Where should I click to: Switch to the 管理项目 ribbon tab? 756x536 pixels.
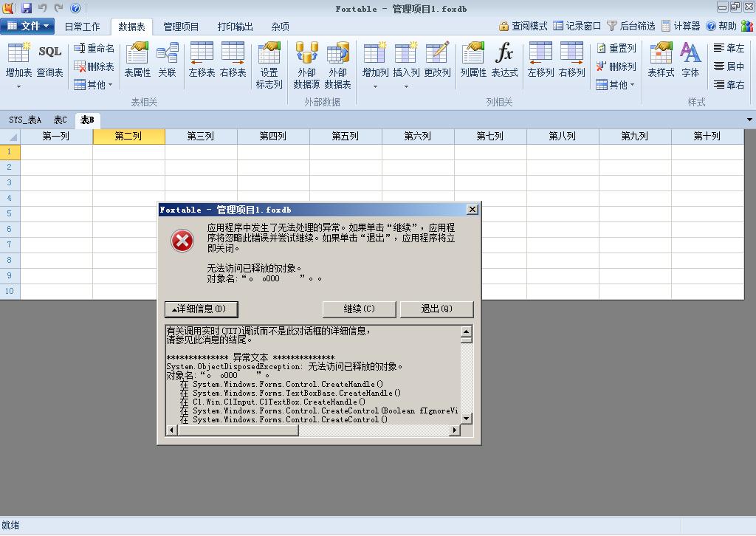pyautogui.click(x=181, y=27)
